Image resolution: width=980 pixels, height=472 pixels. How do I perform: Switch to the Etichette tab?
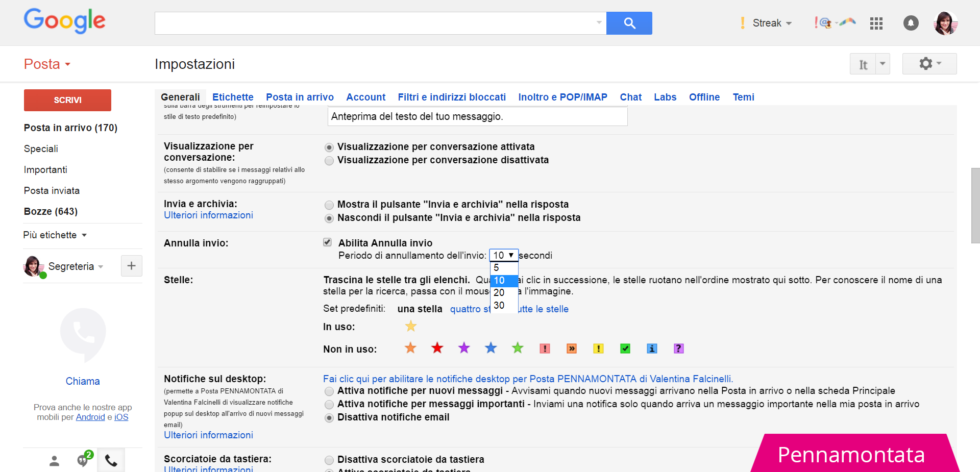pos(233,97)
